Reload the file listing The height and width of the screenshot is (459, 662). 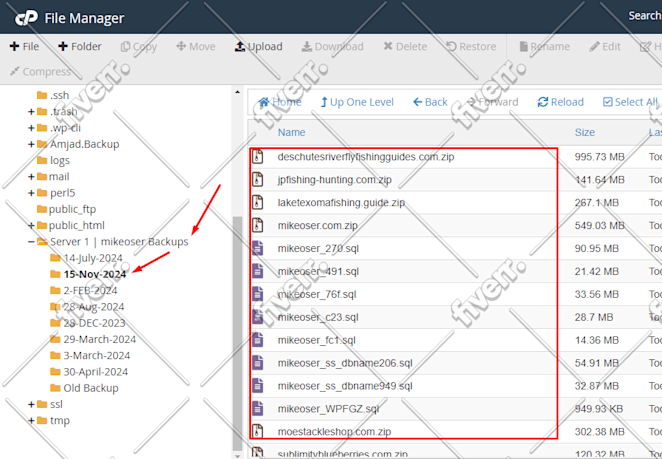coord(561,102)
